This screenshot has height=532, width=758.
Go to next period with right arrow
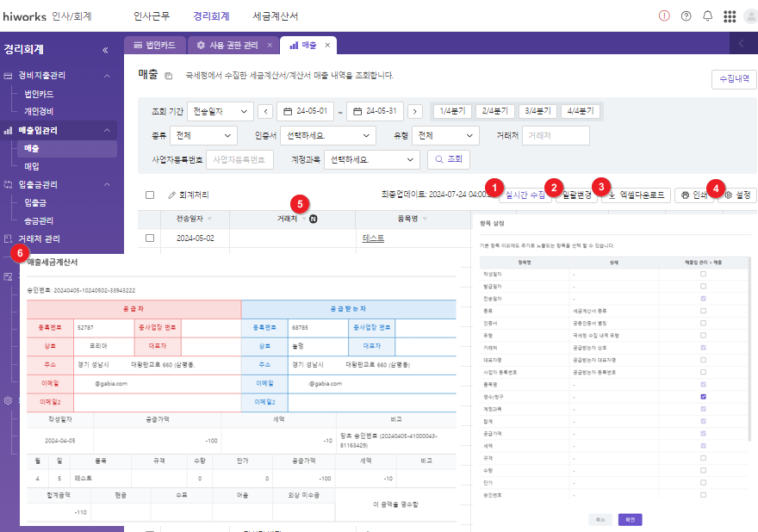(415, 112)
